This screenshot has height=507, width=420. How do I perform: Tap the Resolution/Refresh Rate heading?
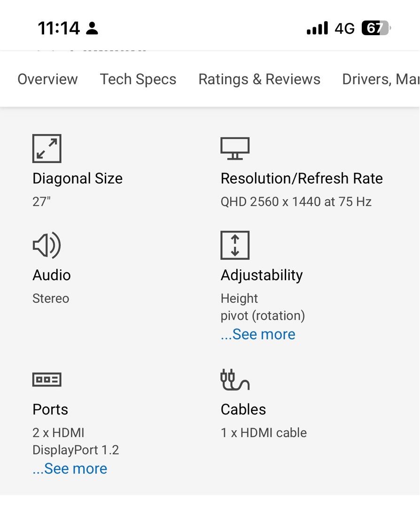(302, 178)
